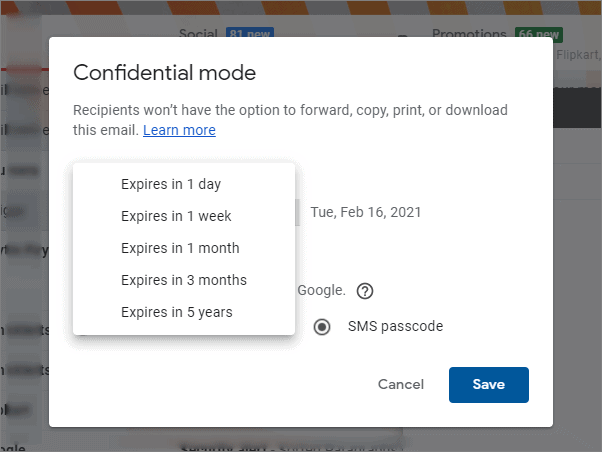Screen dimensions: 602x452
Task: Click the Flipkart sender text in background
Action: [x=578, y=55]
